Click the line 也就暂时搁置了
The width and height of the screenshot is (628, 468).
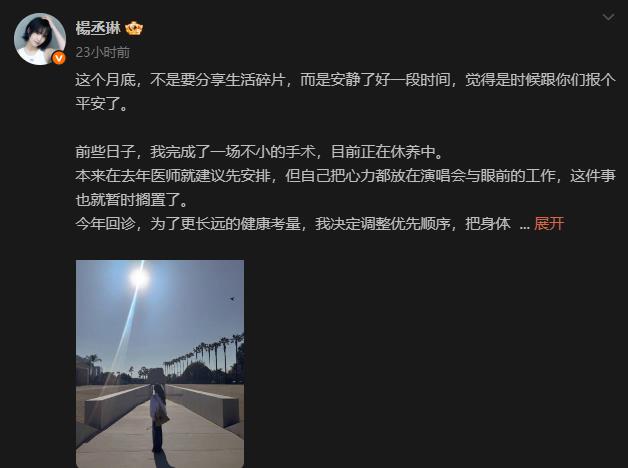132,200
